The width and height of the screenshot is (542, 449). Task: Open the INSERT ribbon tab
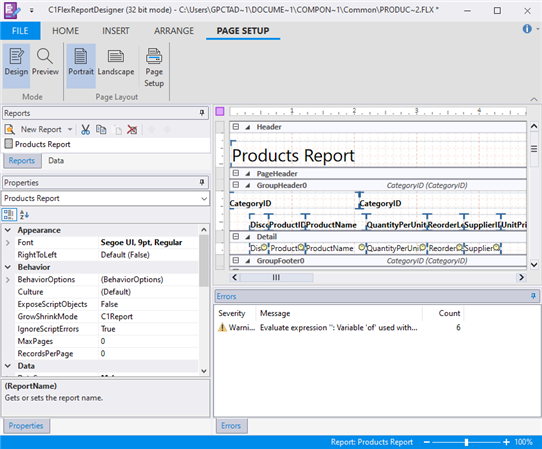(116, 31)
